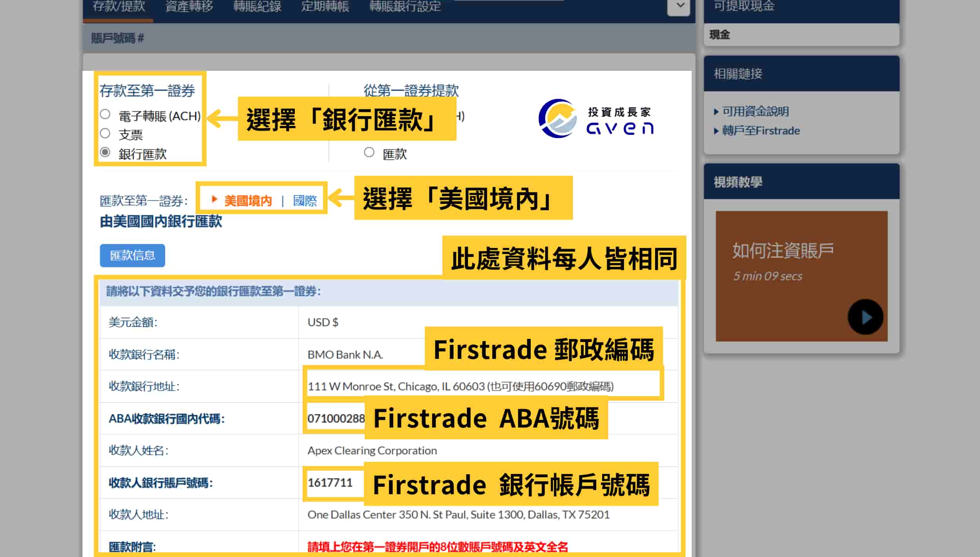The image size is (980, 557).
Task: Switch to the 資產轉移 tab
Action: coord(189,5)
